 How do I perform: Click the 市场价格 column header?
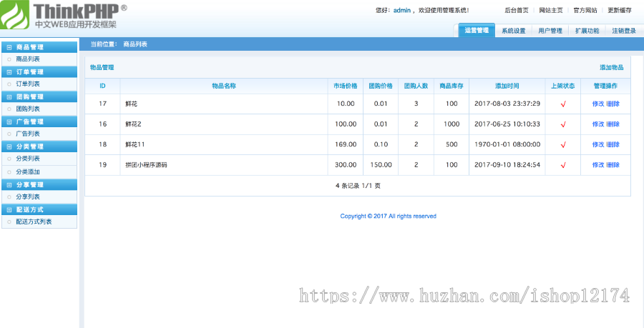tap(346, 86)
